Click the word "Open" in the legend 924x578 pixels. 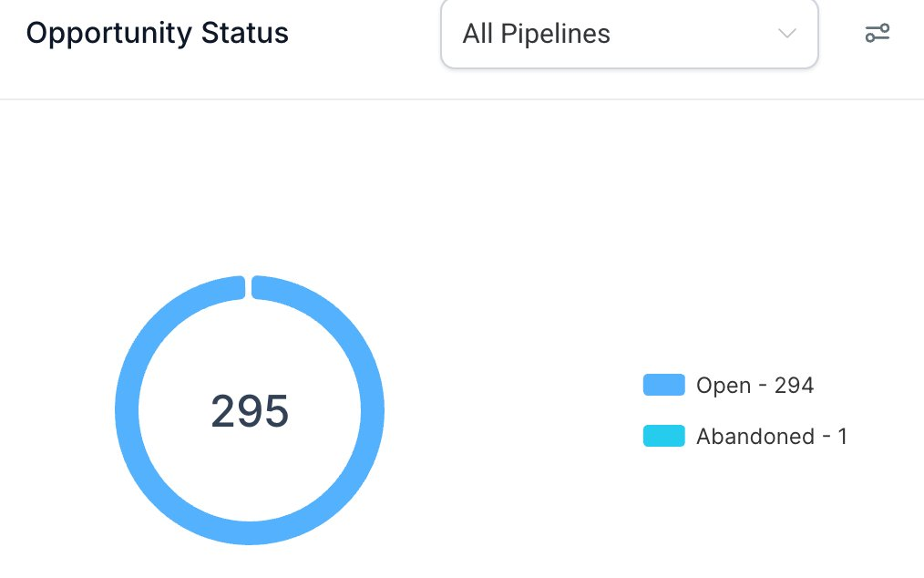(724, 386)
